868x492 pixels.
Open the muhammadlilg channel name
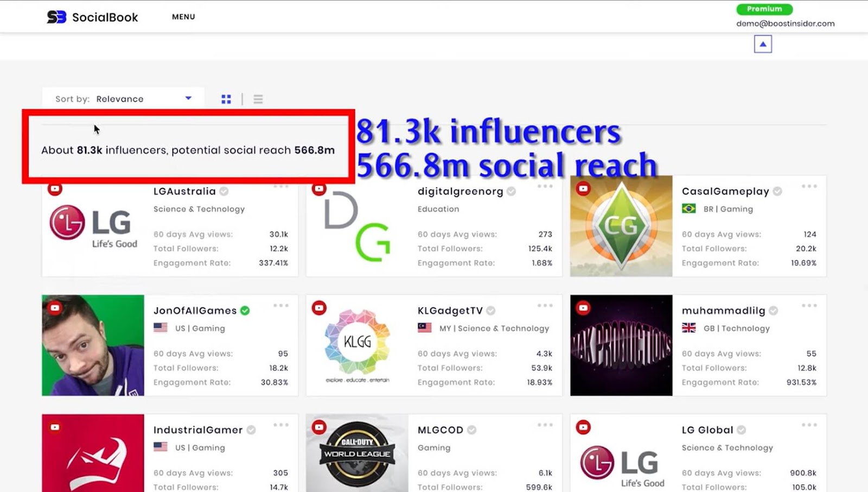(x=723, y=311)
